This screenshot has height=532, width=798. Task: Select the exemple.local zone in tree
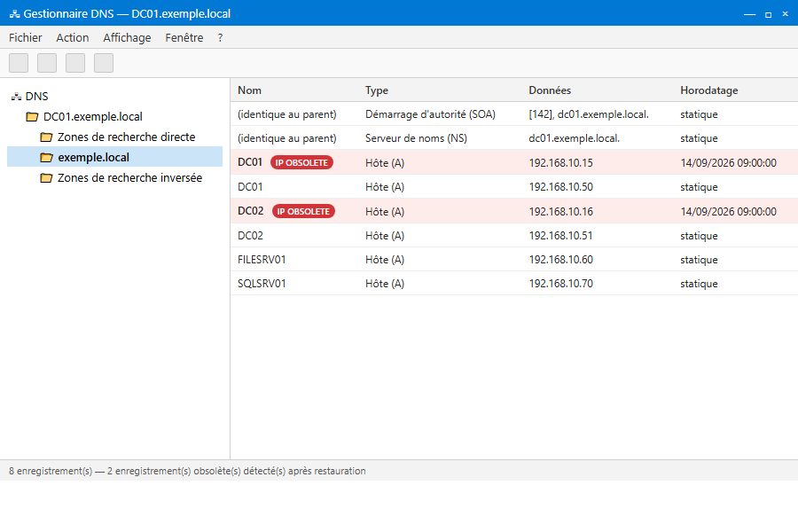(x=115, y=157)
